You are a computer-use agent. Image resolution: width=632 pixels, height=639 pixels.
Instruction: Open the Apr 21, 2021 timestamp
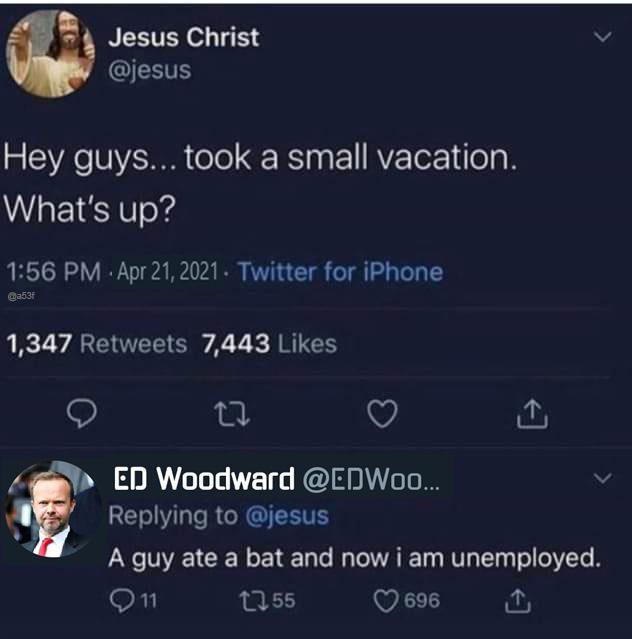pos(168,272)
